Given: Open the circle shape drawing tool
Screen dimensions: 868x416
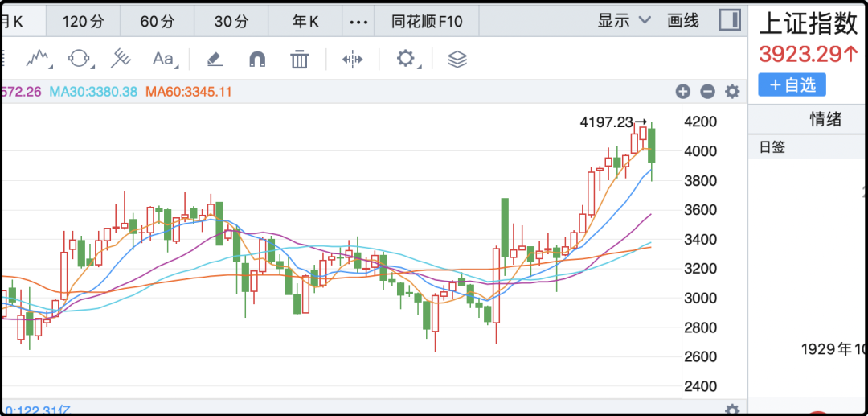Looking at the screenshot, I should pyautogui.click(x=80, y=59).
